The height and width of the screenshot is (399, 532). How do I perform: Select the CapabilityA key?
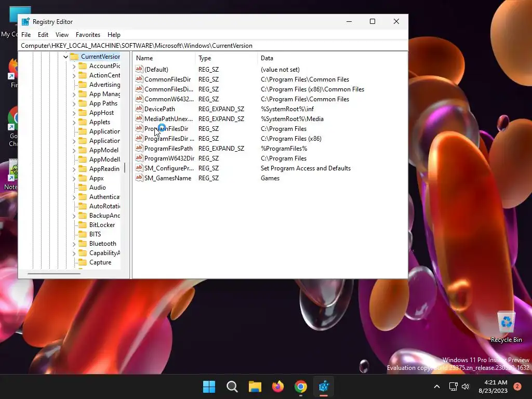tap(104, 253)
